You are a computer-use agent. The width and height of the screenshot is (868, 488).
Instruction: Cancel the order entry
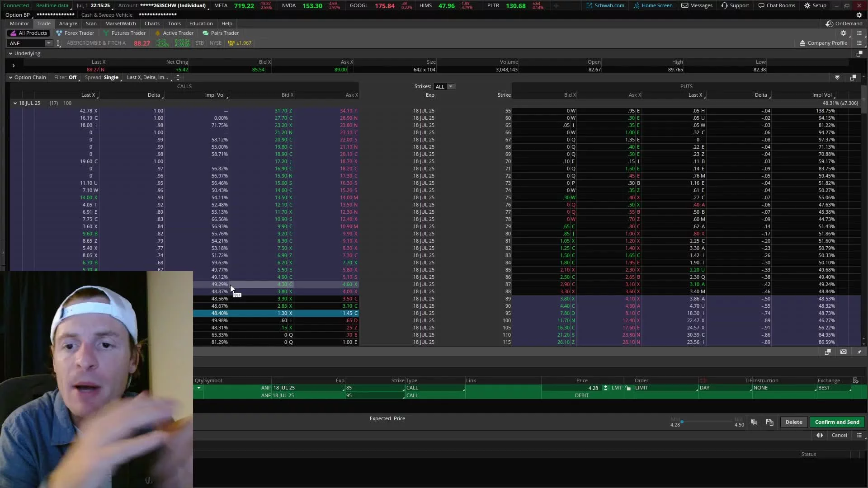[x=839, y=435]
